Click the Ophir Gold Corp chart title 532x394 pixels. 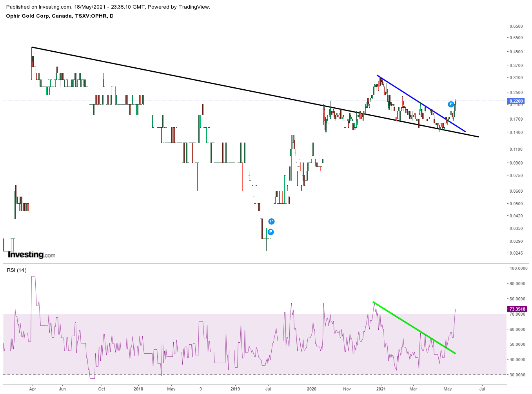pyautogui.click(x=60, y=16)
